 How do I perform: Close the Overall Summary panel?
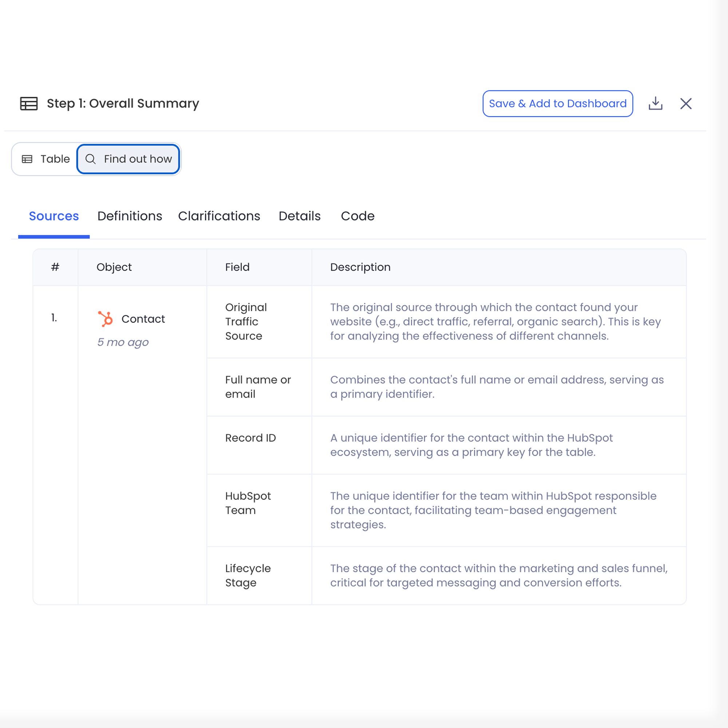pyautogui.click(x=686, y=104)
